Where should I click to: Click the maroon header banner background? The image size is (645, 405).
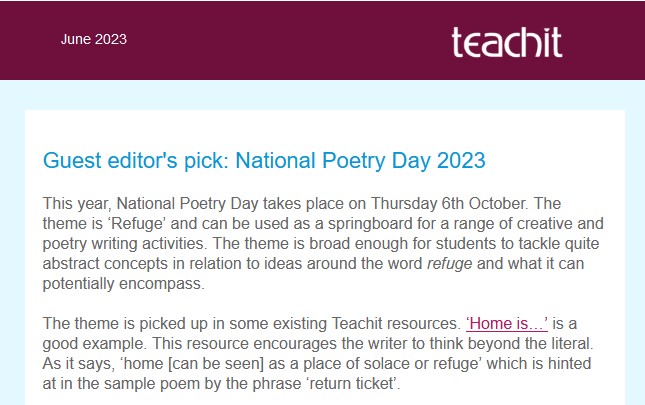pos(280,40)
